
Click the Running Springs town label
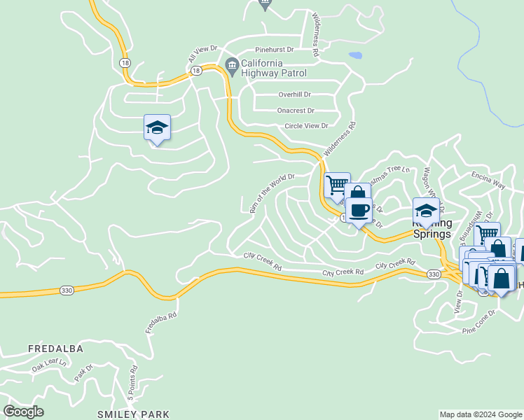click(x=432, y=229)
